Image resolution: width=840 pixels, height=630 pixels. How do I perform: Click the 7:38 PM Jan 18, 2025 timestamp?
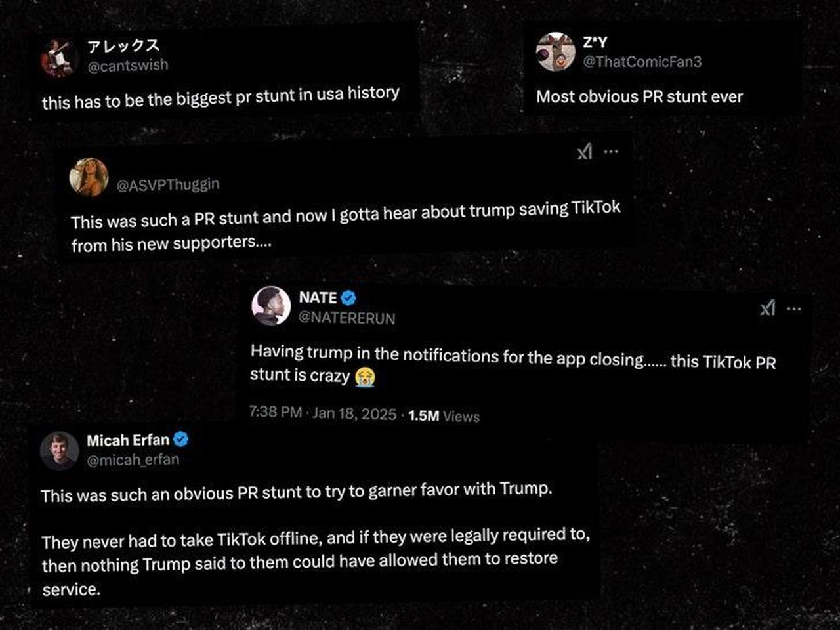point(322,413)
